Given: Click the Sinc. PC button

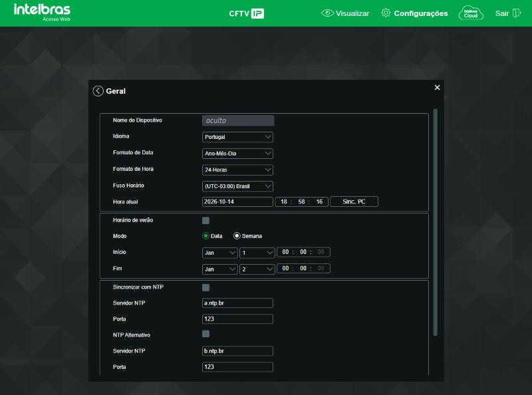Looking at the screenshot, I should point(354,201).
